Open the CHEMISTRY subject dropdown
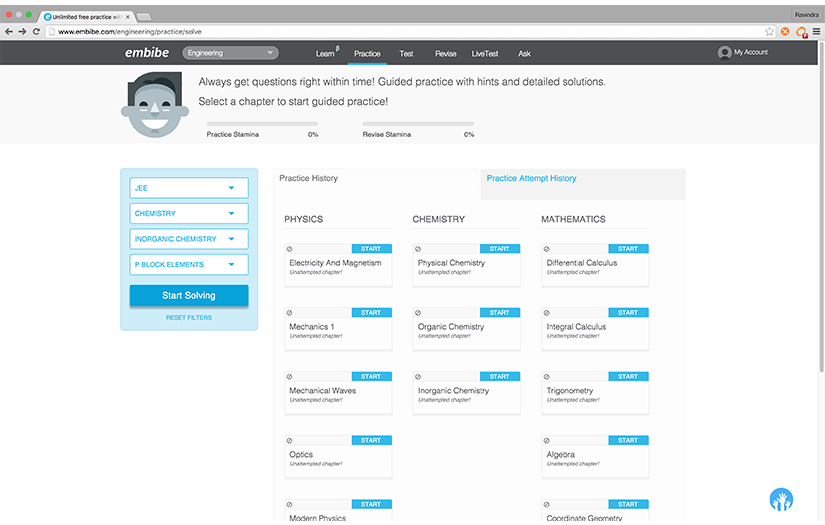 [189, 214]
